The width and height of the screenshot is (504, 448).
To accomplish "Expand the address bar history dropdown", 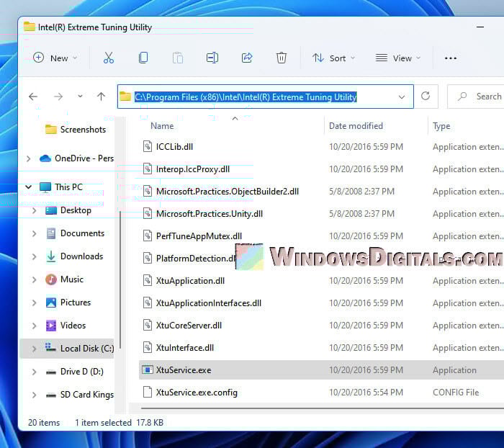I will (x=402, y=97).
